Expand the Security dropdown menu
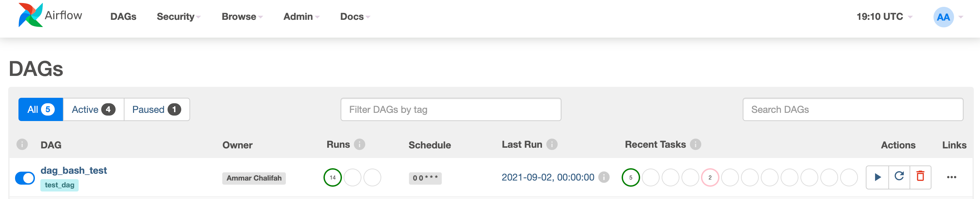The height and width of the screenshot is (199, 980). (x=178, y=17)
